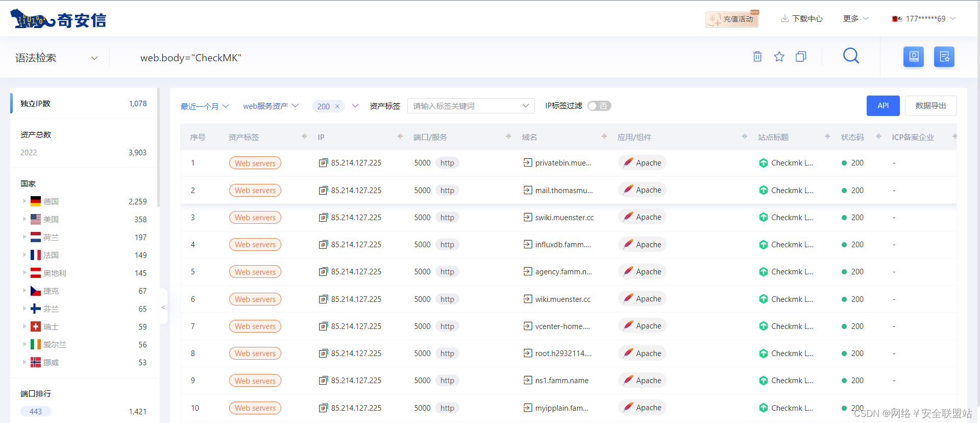The image size is (980, 423).
Task: Open domain link icon for privatebin.mue...
Action: click(x=527, y=162)
